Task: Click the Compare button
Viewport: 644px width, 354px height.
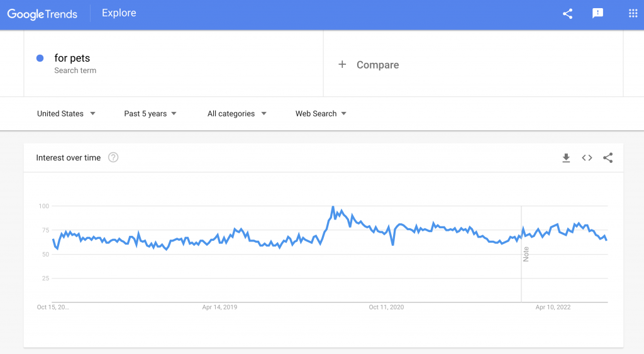Action: pyautogui.click(x=369, y=65)
